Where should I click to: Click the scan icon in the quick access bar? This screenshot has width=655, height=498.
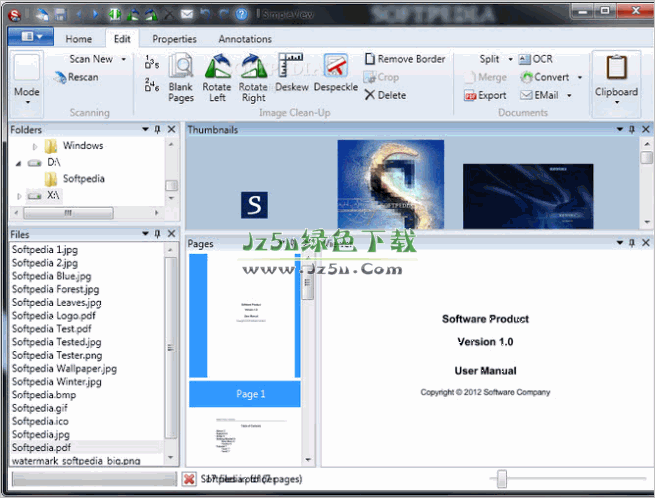pyautogui.click(x=42, y=15)
